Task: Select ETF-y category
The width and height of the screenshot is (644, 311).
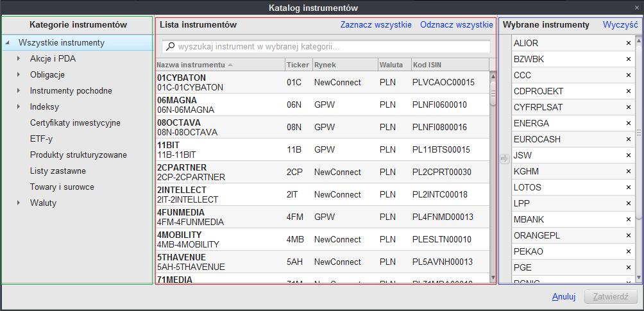Action: [41, 139]
